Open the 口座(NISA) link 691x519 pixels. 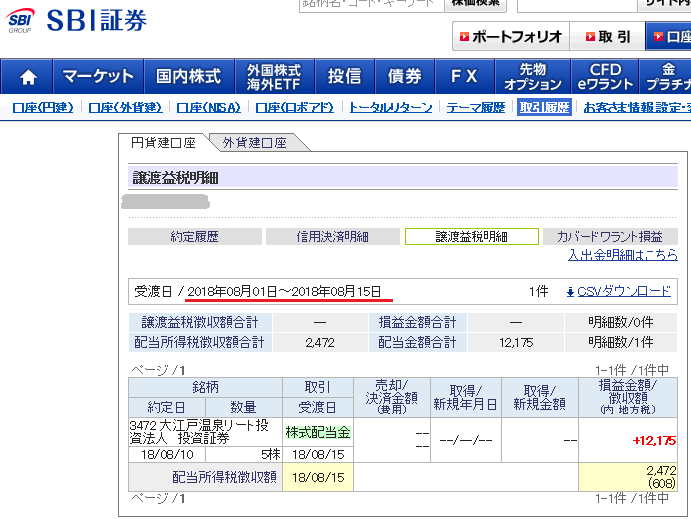pos(208,108)
